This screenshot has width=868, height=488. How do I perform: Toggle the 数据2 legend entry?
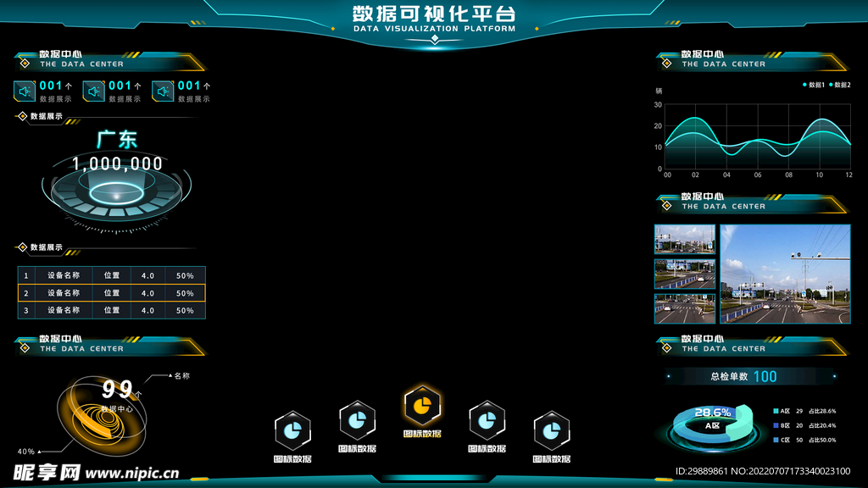pos(840,85)
